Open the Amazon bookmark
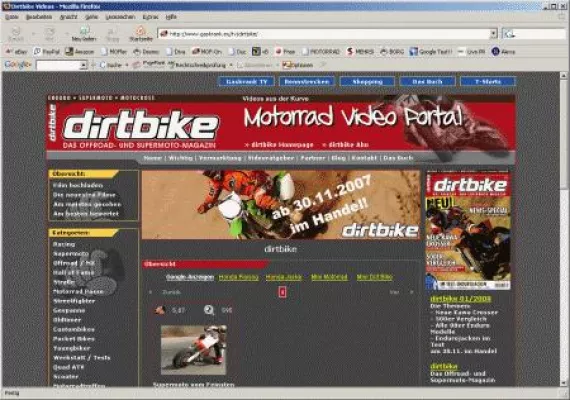This screenshot has width=570, height=400. coord(80,52)
